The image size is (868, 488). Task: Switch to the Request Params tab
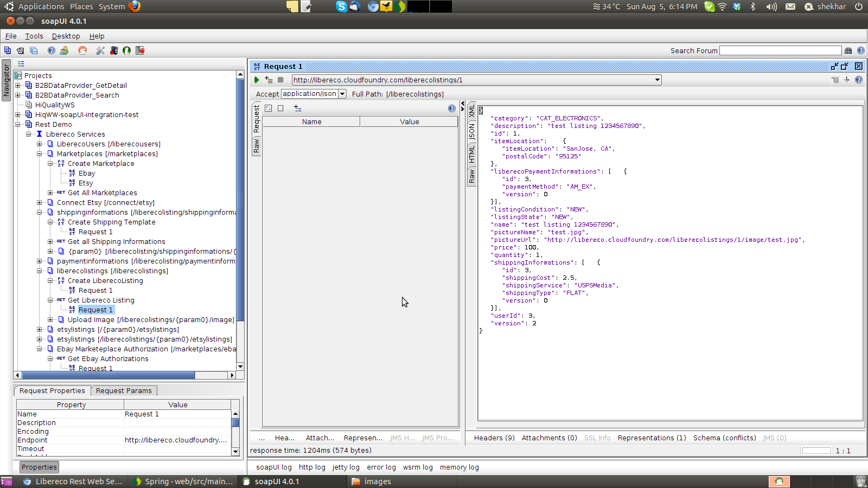click(x=124, y=390)
